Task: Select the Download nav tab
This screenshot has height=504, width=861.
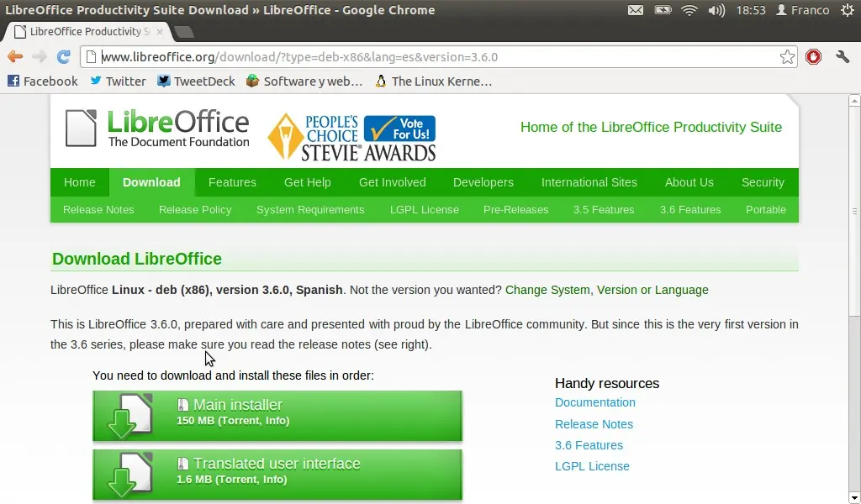Action: tap(151, 182)
